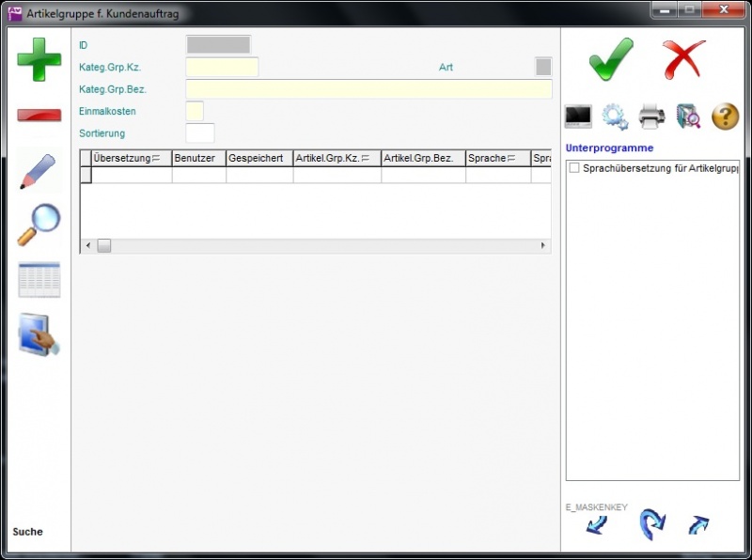Image resolution: width=752 pixels, height=560 pixels.
Task: Open help with the question mark icon
Action: (725, 117)
